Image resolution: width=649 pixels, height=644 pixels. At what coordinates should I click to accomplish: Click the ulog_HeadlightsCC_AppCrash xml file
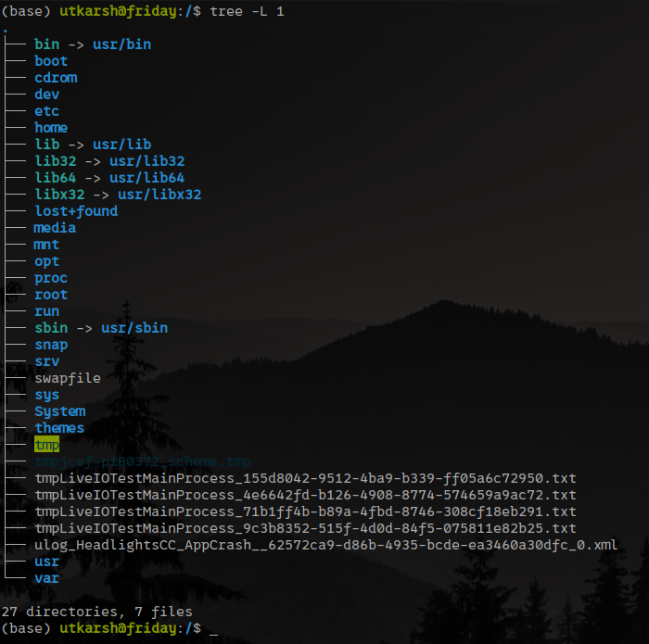tap(325, 545)
